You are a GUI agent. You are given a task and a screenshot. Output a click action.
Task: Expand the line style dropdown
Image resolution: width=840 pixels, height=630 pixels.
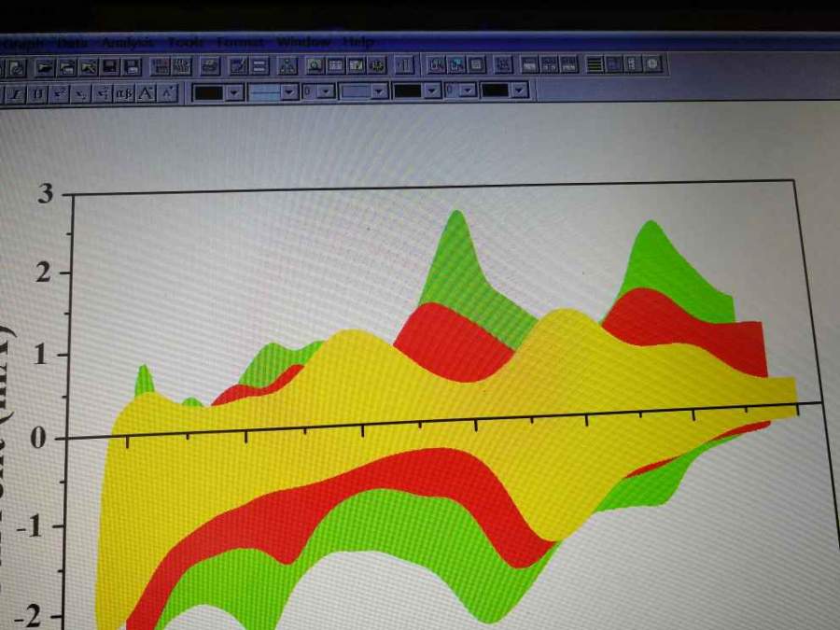click(290, 92)
